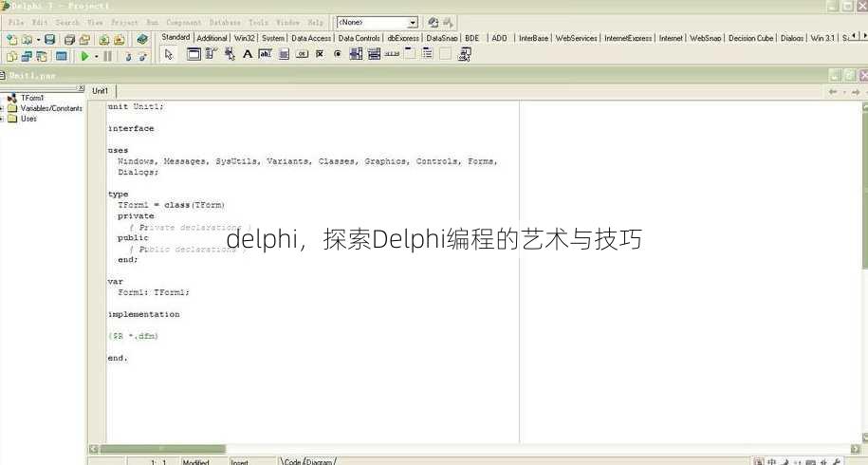
Task: Select the Edit component icon
Action: [266, 54]
